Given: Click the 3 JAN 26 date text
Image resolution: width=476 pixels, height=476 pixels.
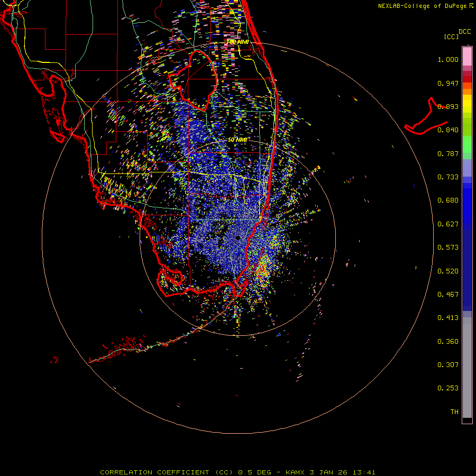Looking at the screenshot, I should [x=328, y=472].
